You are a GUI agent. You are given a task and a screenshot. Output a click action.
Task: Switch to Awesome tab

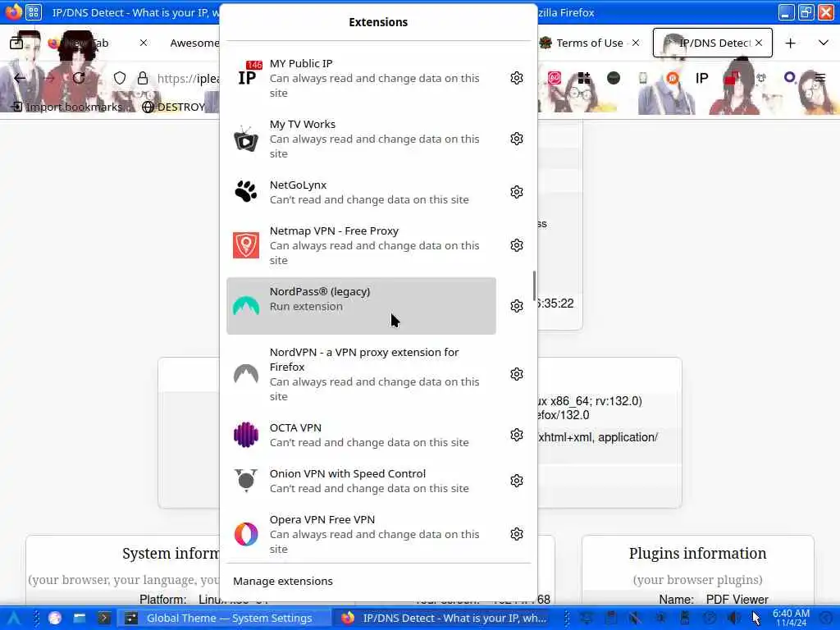(x=194, y=43)
